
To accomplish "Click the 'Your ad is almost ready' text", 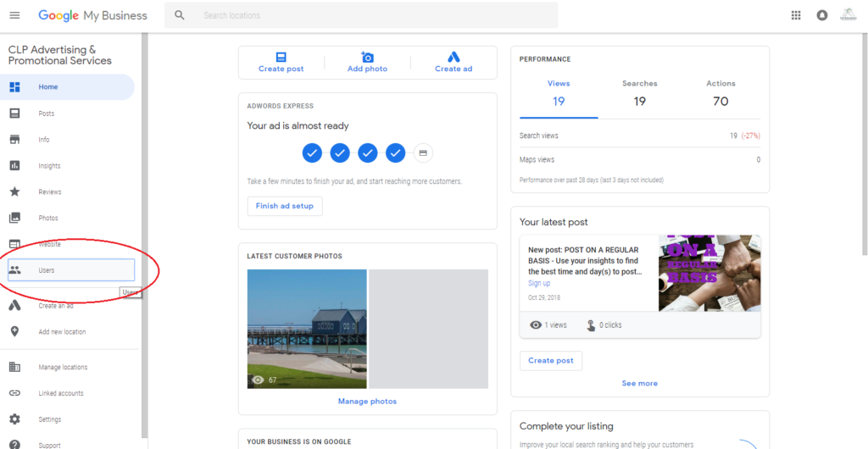I will (x=298, y=126).
